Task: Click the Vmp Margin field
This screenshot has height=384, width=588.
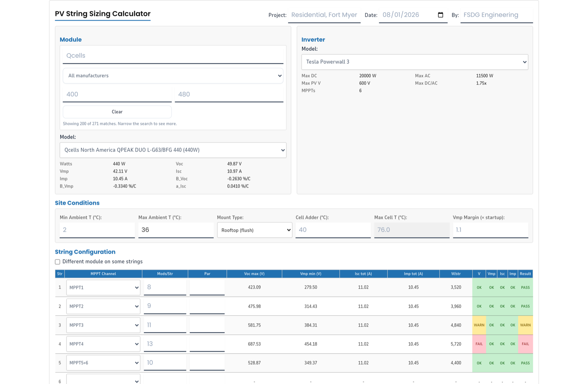Action: click(490, 230)
